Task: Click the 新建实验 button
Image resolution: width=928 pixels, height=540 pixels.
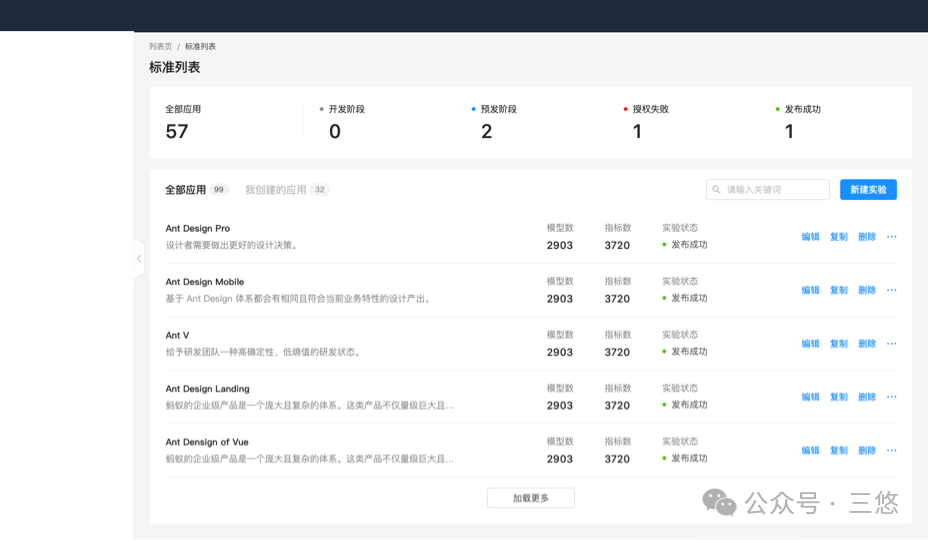Action: point(868,189)
